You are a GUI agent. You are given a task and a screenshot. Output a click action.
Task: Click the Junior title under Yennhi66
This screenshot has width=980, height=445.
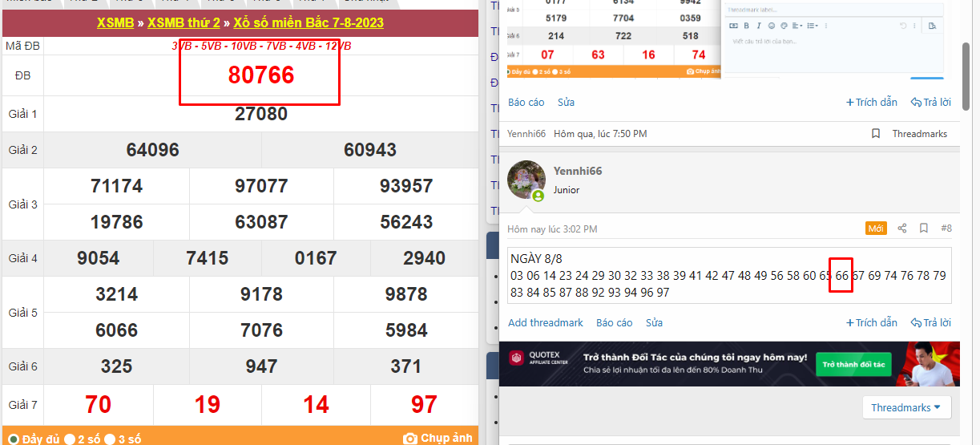[x=567, y=190]
